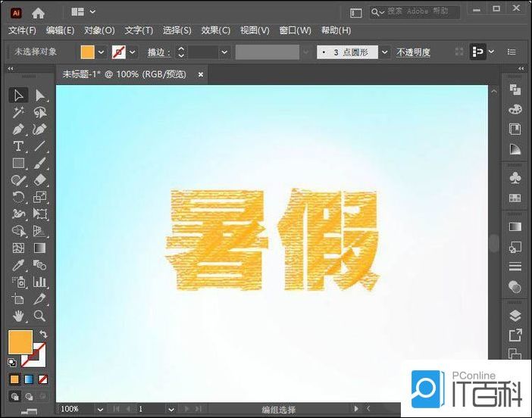The image size is (532, 418).
Task: Open the Layers panel icon
Action: [515, 316]
